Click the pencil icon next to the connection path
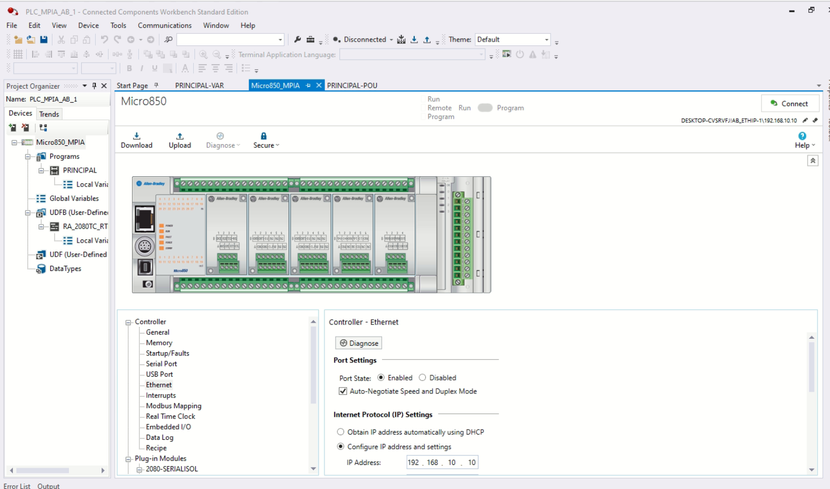Screen dimensions: 830x489 click(805, 121)
